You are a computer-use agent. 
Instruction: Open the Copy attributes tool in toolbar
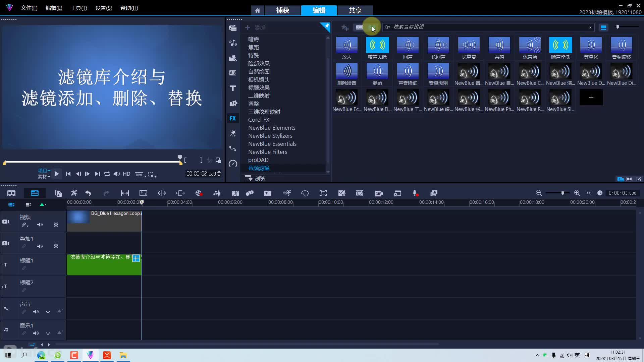pos(58,193)
